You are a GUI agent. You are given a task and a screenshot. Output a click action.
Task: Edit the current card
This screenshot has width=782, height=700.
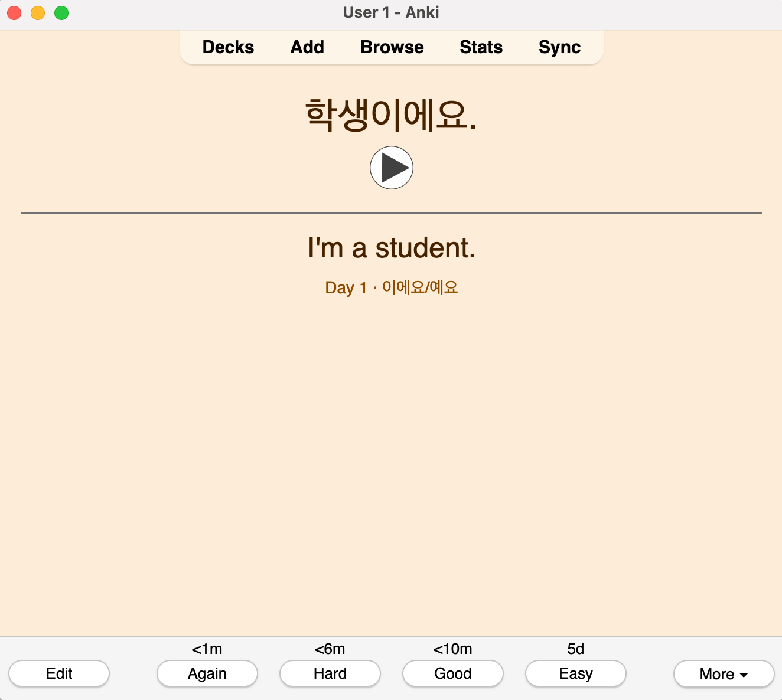pos(59,673)
